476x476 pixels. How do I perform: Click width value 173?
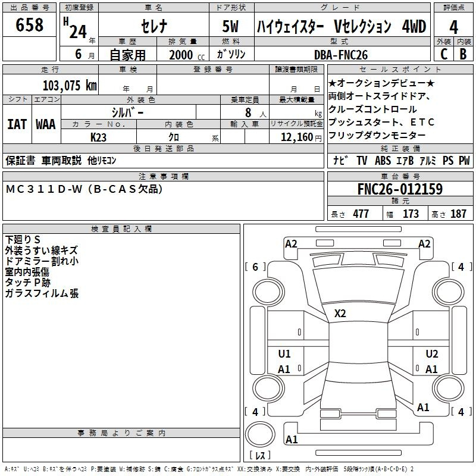pyautogui.click(x=411, y=214)
